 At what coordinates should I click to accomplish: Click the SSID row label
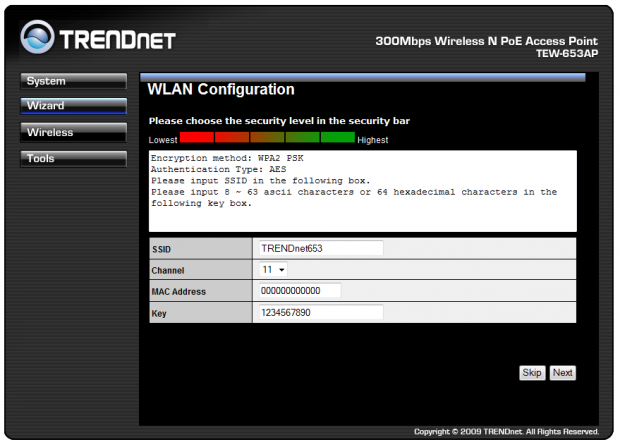(161, 250)
